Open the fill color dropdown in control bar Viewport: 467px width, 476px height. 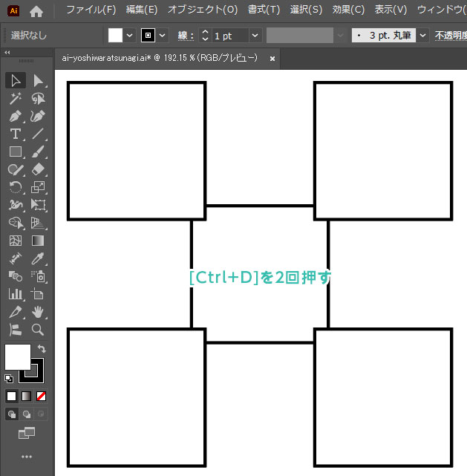(130, 36)
